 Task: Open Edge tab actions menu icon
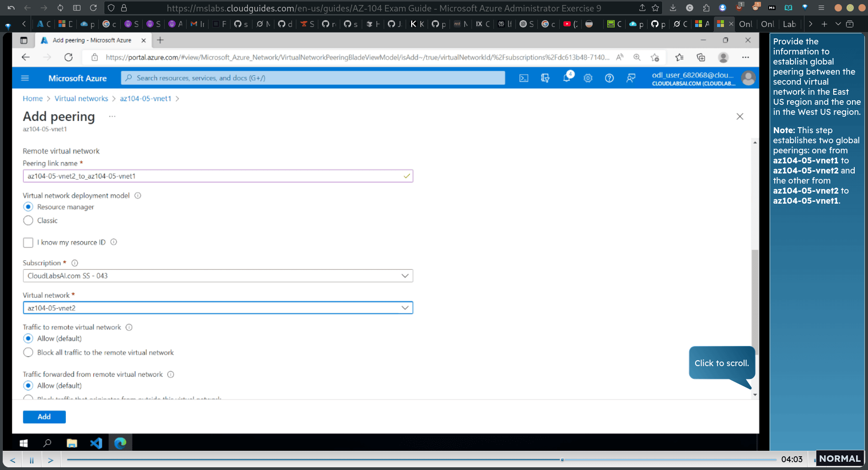[24, 40]
